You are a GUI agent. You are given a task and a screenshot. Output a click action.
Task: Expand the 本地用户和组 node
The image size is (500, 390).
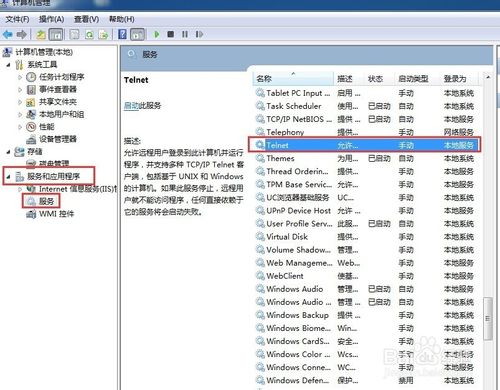pyautogui.click(x=20, y=114)
